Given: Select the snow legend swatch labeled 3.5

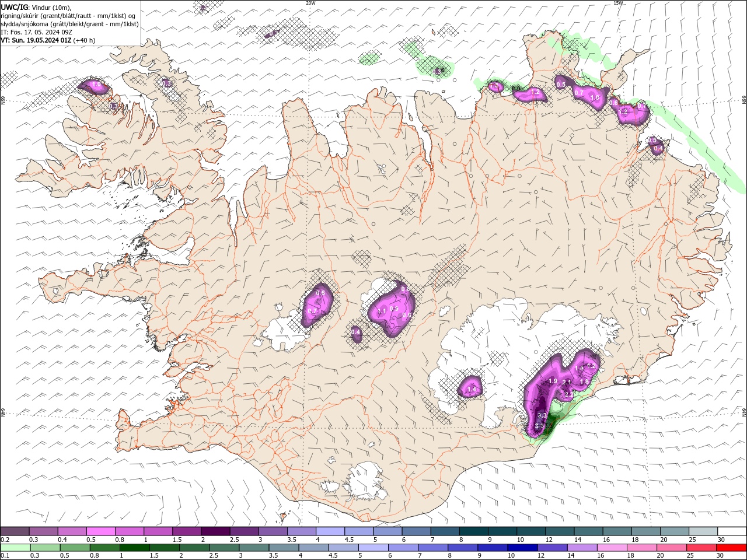Looking at the screenshot, I should tap(301, 531).
